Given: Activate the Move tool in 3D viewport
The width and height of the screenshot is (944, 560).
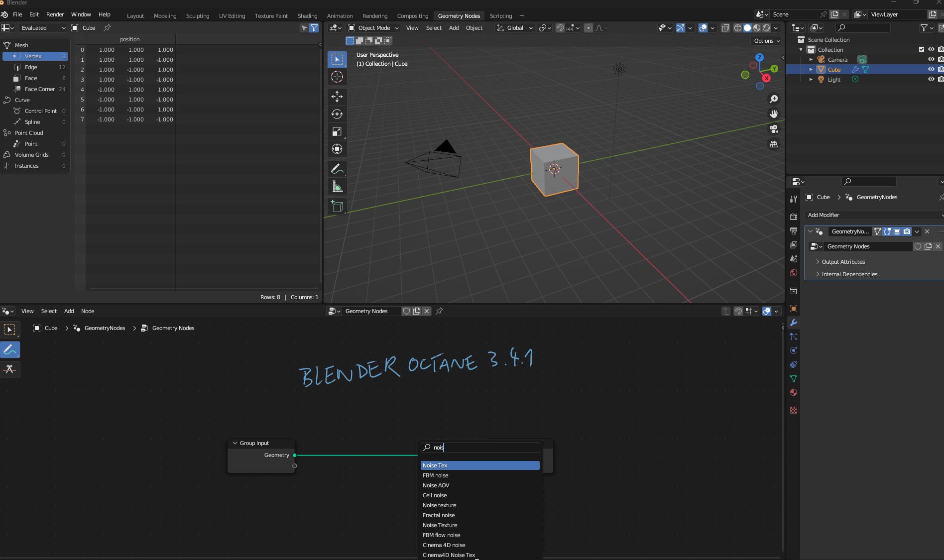Looking at the screenshot, I should tap(337, 96).
